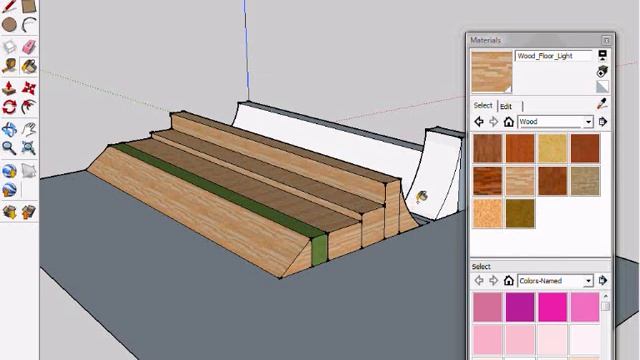Click the home icon beside Colors-Named dropdown

pyautogui.click(x=509, y=280)
